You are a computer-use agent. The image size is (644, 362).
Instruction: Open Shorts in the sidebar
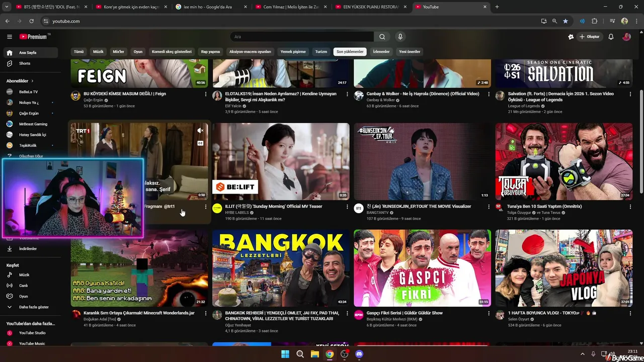[x=32, y=63]
